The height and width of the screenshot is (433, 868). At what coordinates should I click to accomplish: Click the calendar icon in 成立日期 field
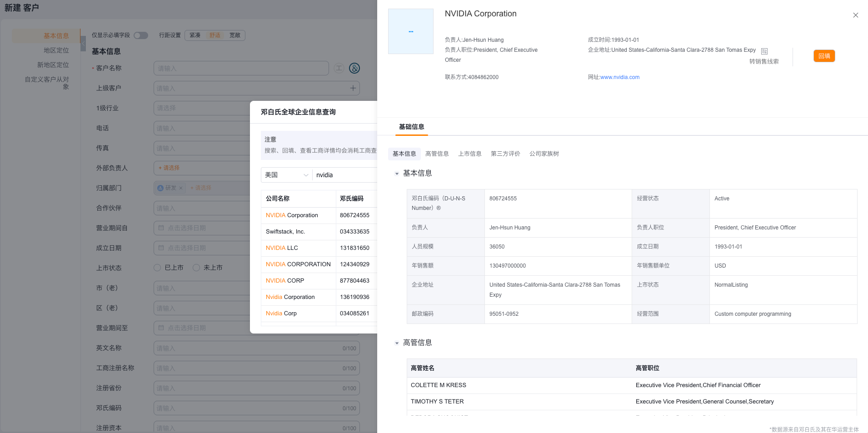coord(161,248)
